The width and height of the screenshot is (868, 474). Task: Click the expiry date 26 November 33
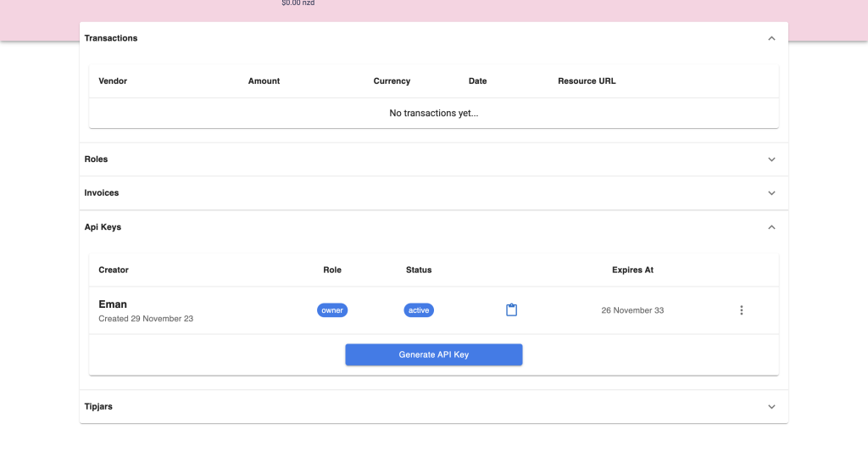tap(632, 310)
